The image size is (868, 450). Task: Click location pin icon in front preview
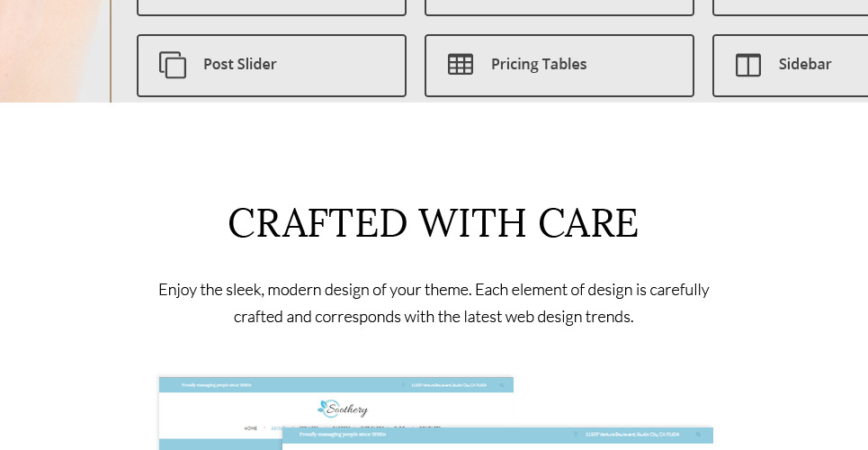click(x=576, y=435)
